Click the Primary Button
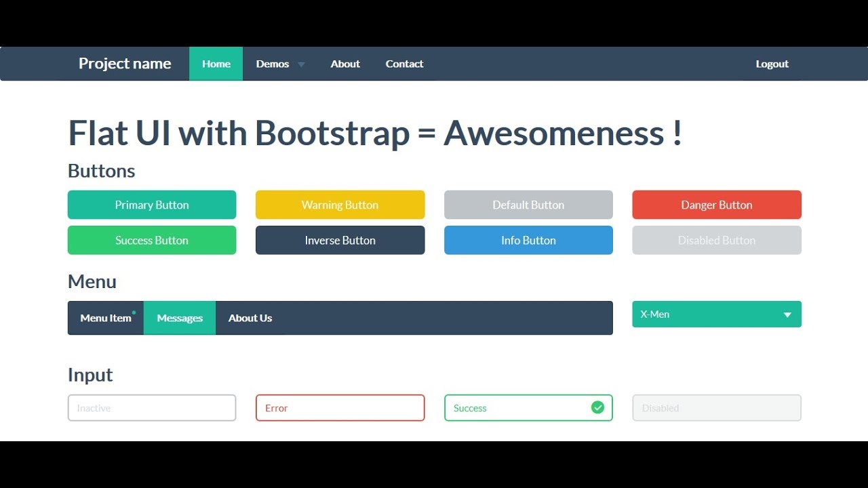Screen dimensions: 868x488 tap(152, 205)
